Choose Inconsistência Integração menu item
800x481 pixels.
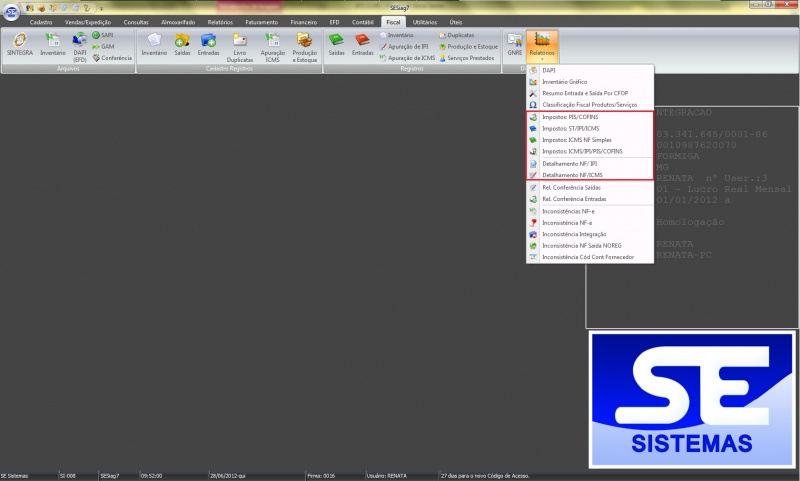click(578, 233)
